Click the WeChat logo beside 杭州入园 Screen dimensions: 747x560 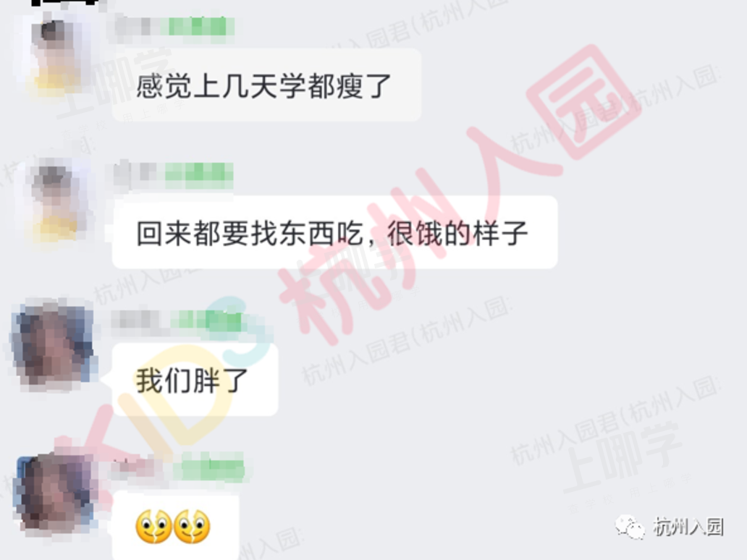pos(629,527)
